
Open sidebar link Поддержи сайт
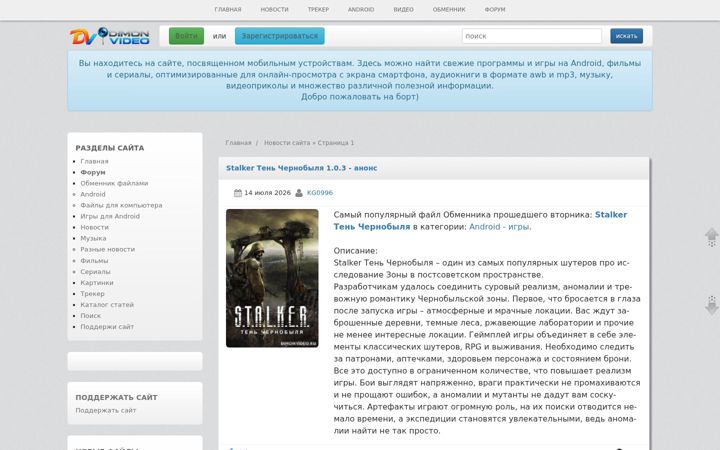pyautogui.click(x=107, y=326)
